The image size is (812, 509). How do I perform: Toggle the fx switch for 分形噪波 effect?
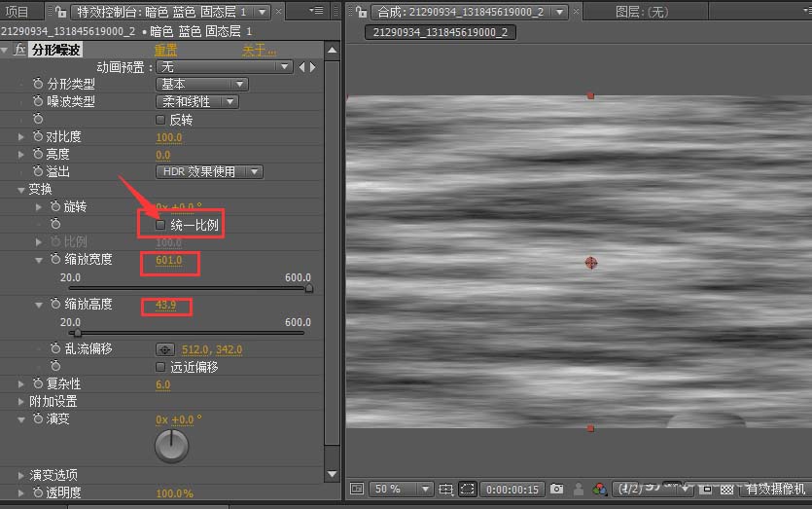pos(19,50)
